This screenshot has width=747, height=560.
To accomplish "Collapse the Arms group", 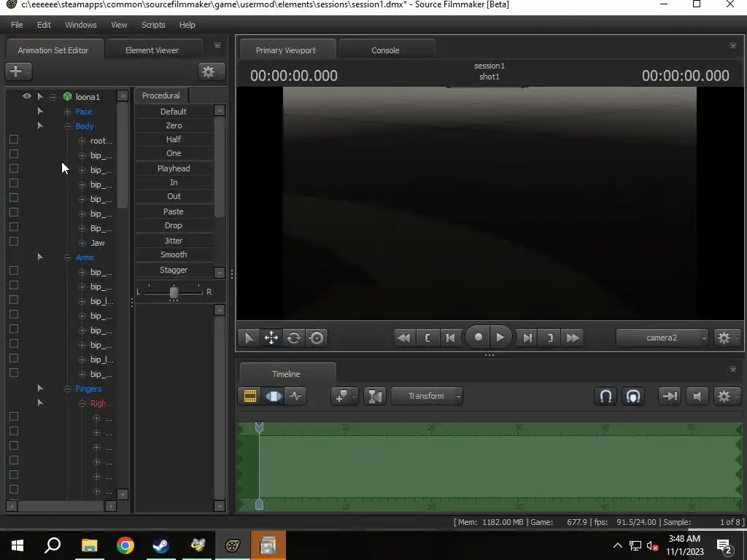I will click(67, 257).
